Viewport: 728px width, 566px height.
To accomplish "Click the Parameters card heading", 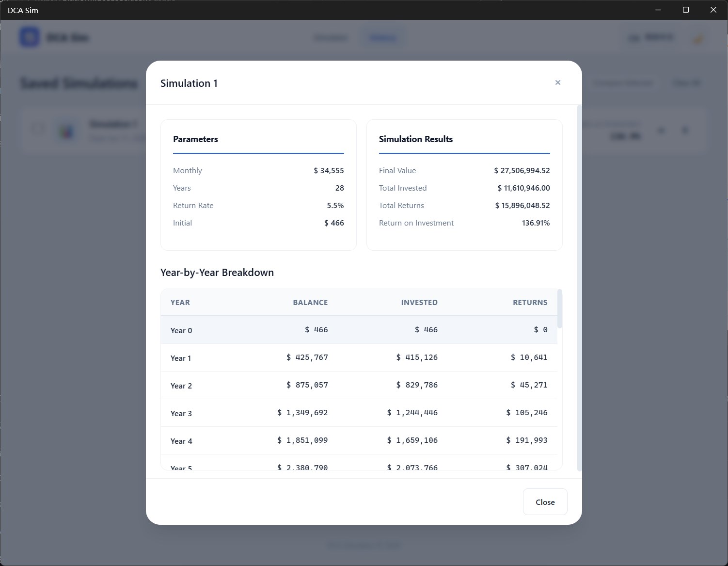I will pos(195,139).
